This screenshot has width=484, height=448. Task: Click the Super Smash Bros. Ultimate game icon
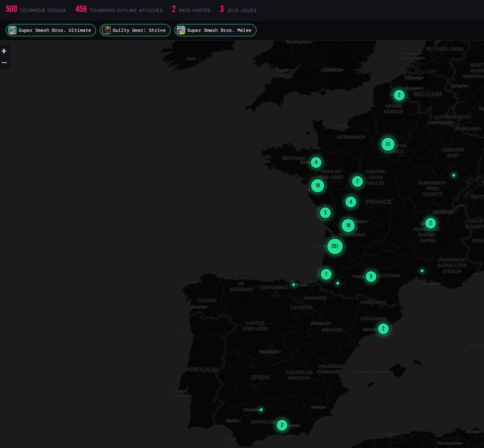(x=13, y=30)
